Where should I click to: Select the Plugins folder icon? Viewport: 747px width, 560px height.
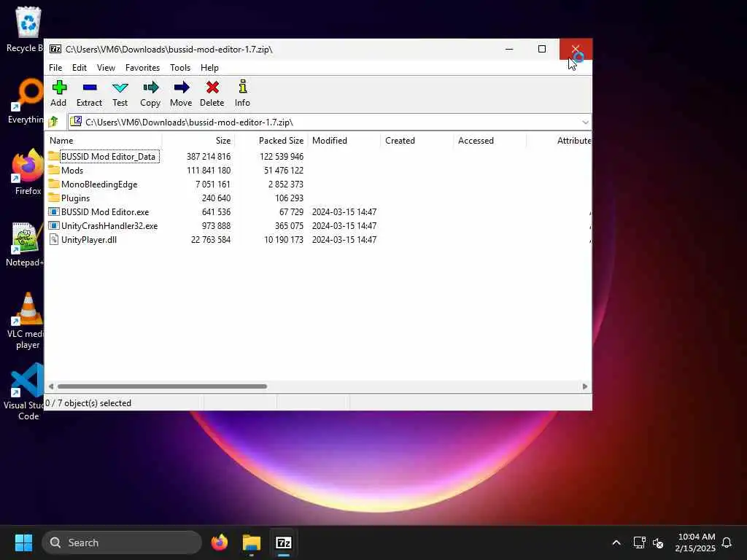click(53, 198)
